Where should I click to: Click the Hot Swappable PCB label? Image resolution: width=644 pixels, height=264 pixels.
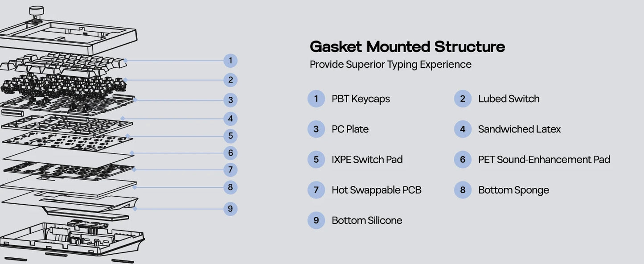pos(376,190)
